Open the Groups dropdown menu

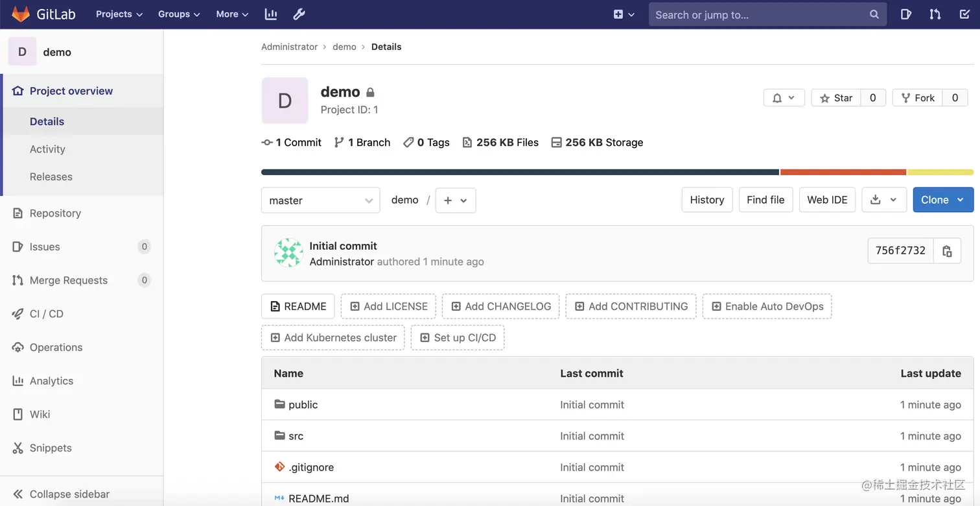179,14
